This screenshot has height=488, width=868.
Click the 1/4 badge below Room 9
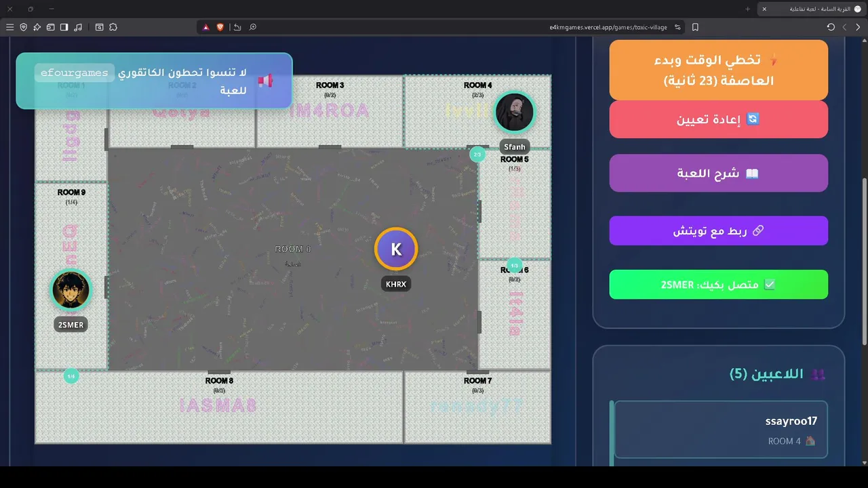[x=71, y=375]
